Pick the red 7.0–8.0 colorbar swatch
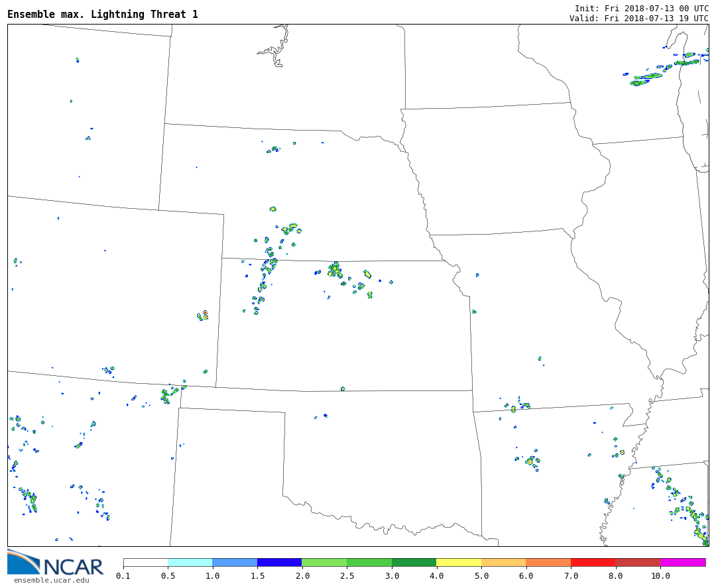 coord(593,562)
